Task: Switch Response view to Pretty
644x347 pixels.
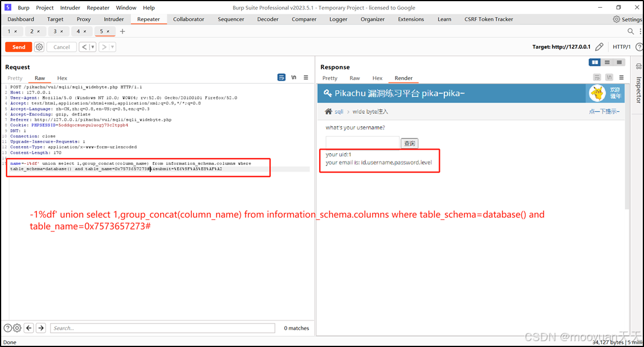Action: pyautogui.click(x=330, y=78)
